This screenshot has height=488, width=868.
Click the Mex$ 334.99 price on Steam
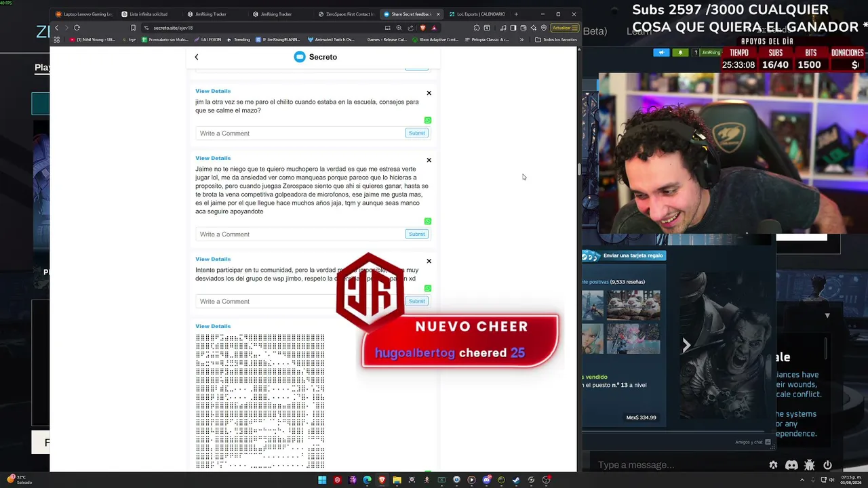coord(641,418)
